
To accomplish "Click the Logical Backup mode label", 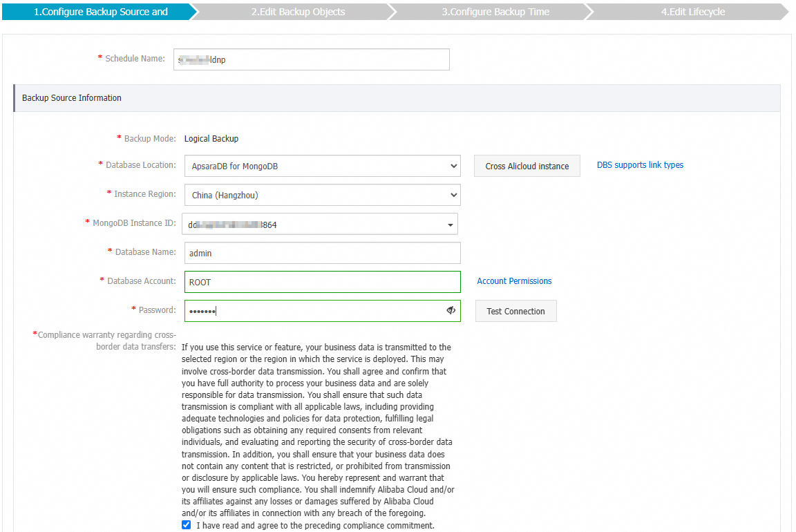I will coord(211,138).
